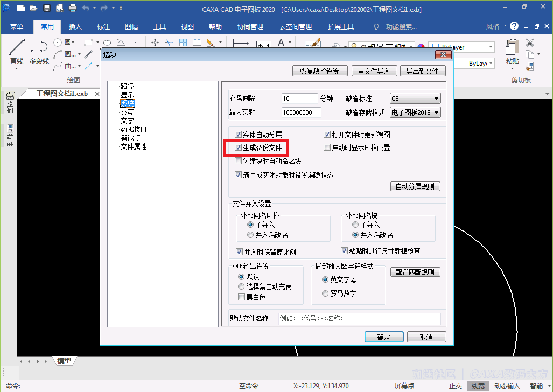Click 恢复缺省设置 button
Image resolution: width=553 pixels, height=392 pixels.
click(x=320, y=71)
